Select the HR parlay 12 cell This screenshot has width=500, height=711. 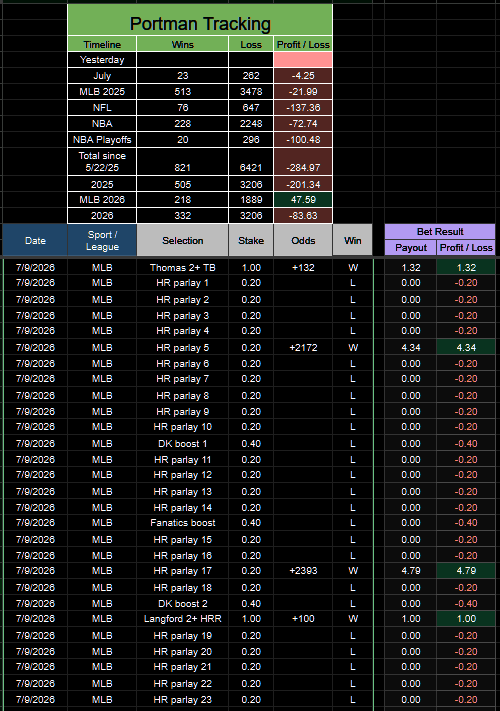pyautogui.click(x=182, y=475)
